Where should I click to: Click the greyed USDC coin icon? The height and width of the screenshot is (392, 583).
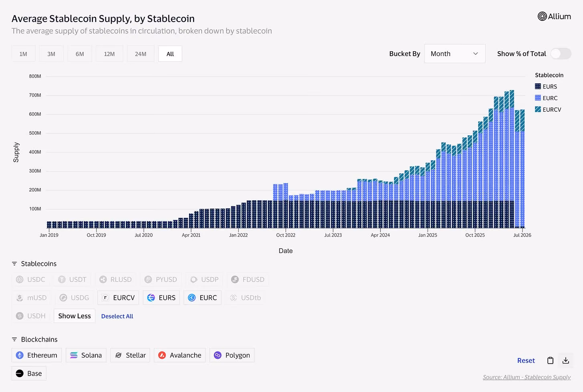point(20,279)
